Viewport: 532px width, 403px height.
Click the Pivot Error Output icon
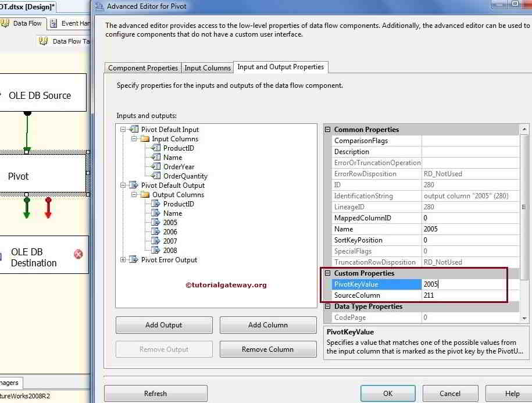[x=135, y=260]
